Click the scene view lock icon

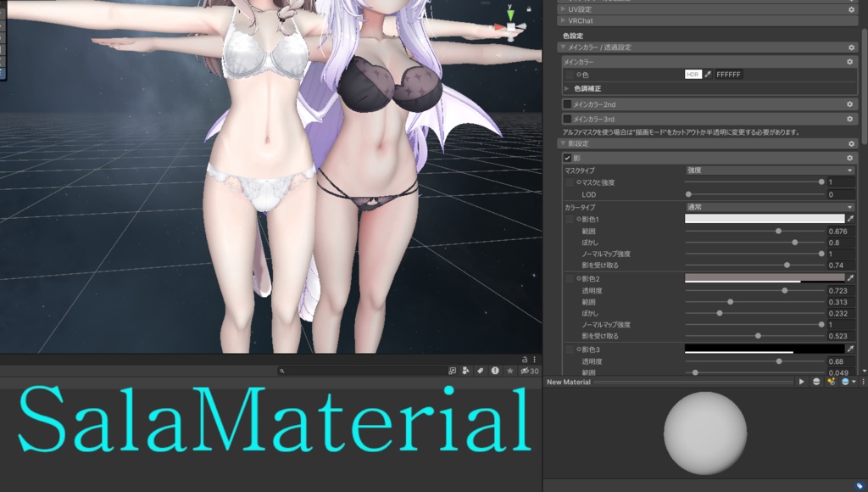tap(529, 8)
